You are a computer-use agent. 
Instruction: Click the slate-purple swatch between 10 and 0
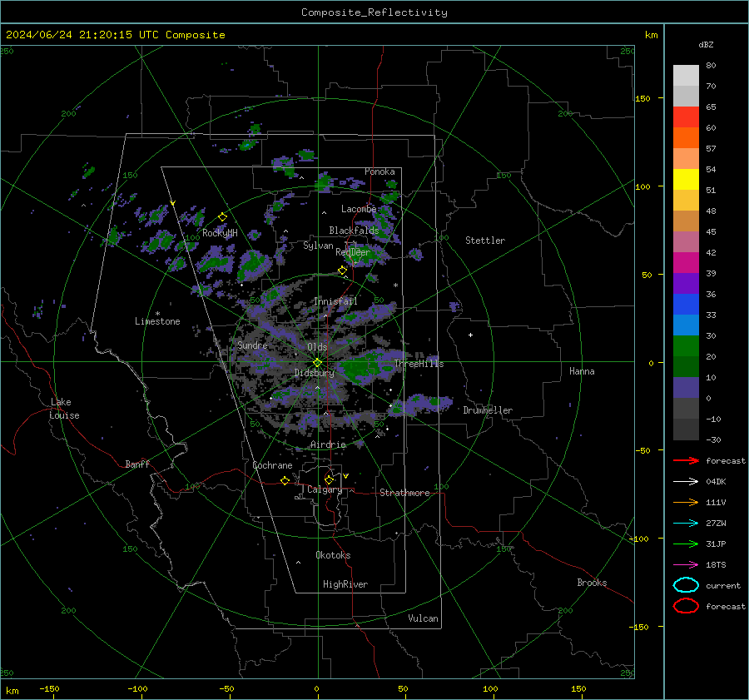point(686,387)
